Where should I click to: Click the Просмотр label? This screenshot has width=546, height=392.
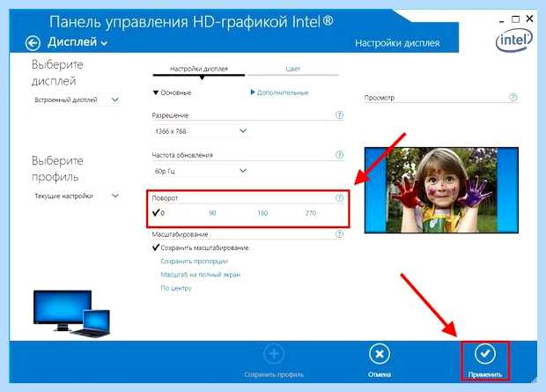(x=380, y=98)
